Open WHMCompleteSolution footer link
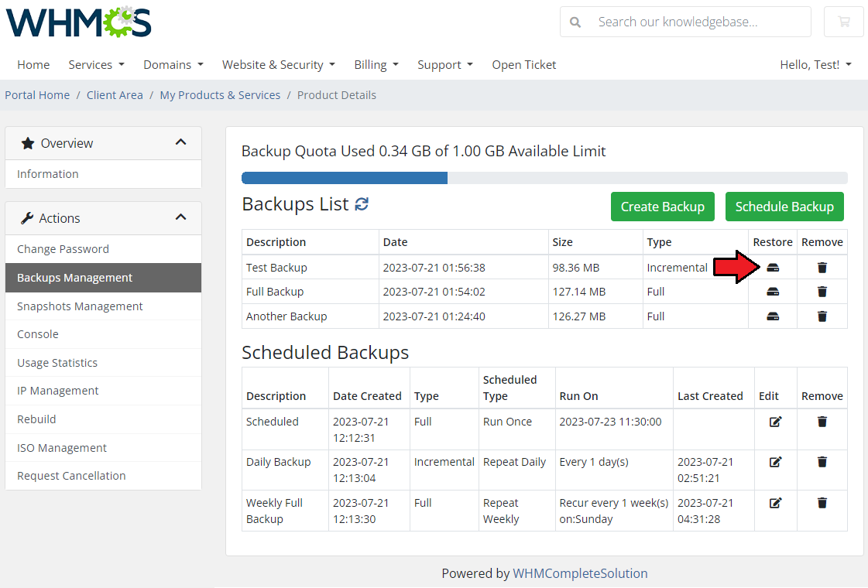The height and width of the screenshot is (588, 868). pyautogui.click(x=580, y=573)
